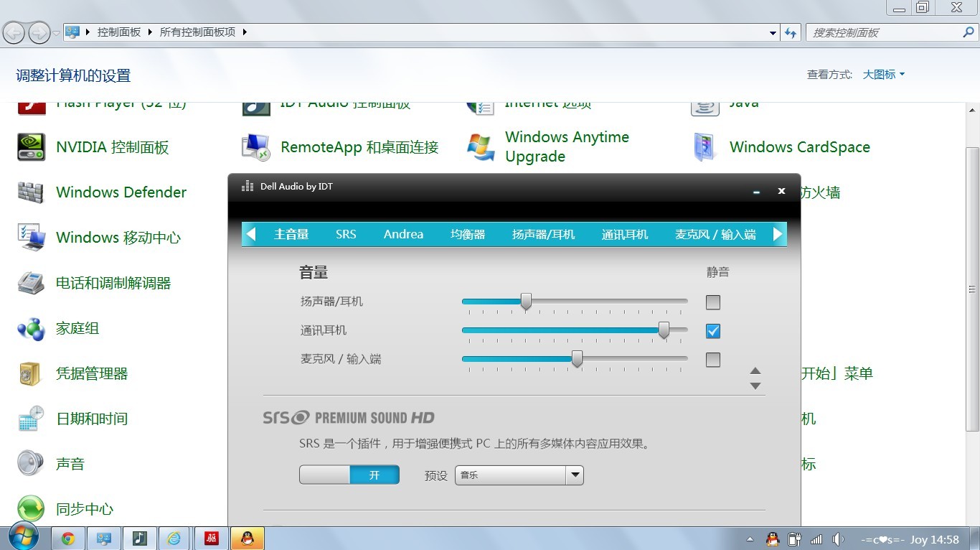The width and height of the screenshot is (980, 550).
Task: Minimize the Dell Audio window
Action: [756, 192]
